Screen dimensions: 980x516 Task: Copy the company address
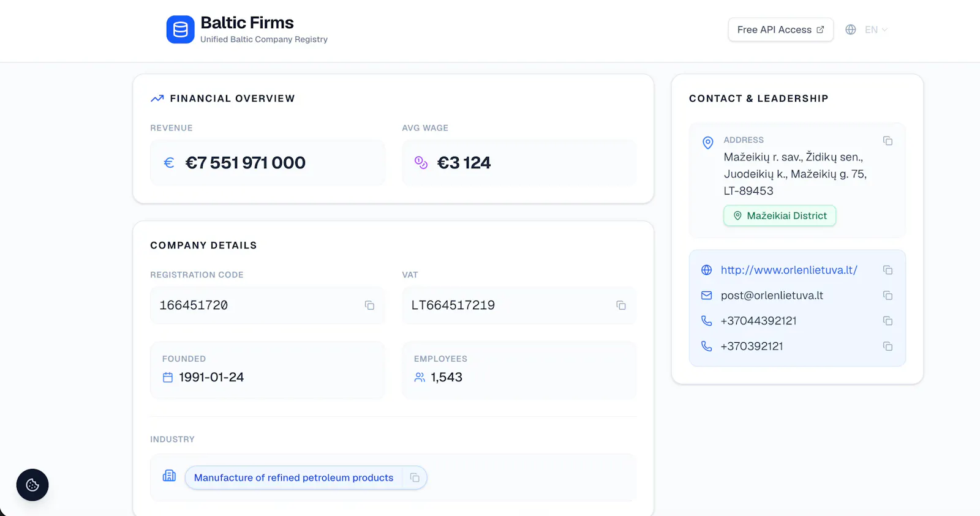888,141
